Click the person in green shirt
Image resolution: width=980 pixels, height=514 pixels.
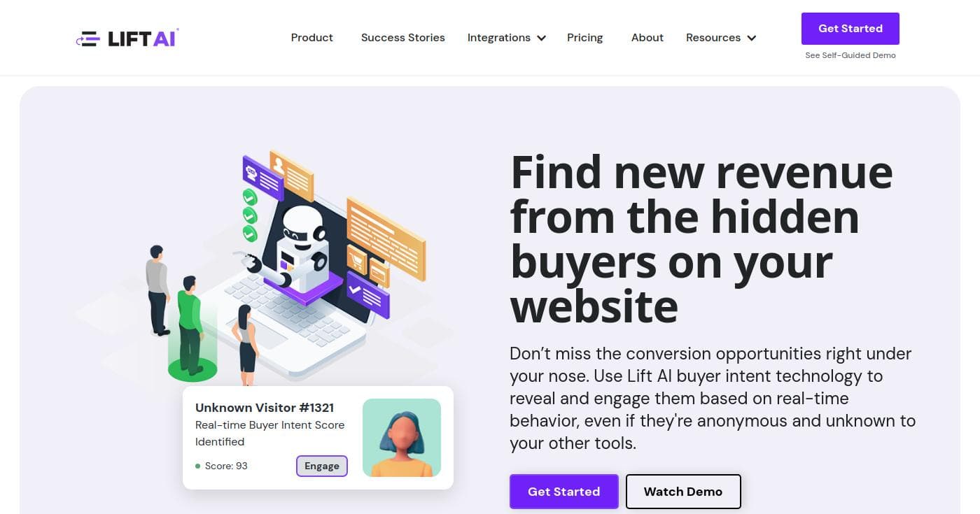190,325
